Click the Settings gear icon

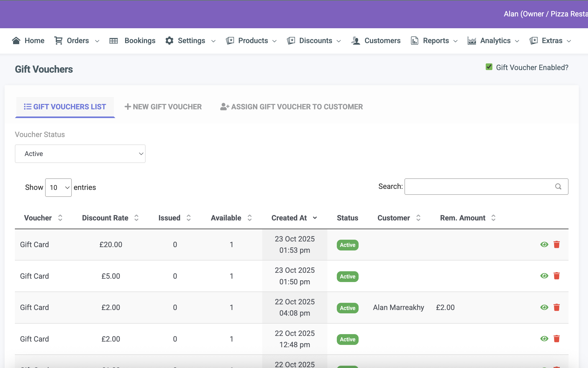tap(169, 41)
